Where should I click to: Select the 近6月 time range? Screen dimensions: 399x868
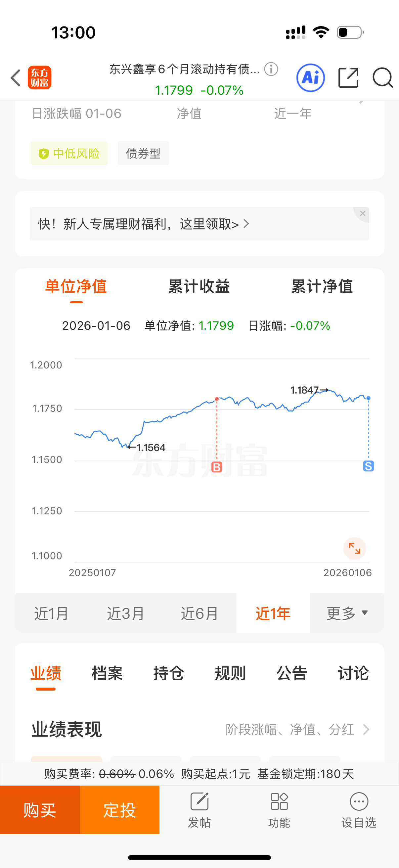pos(200,613)
